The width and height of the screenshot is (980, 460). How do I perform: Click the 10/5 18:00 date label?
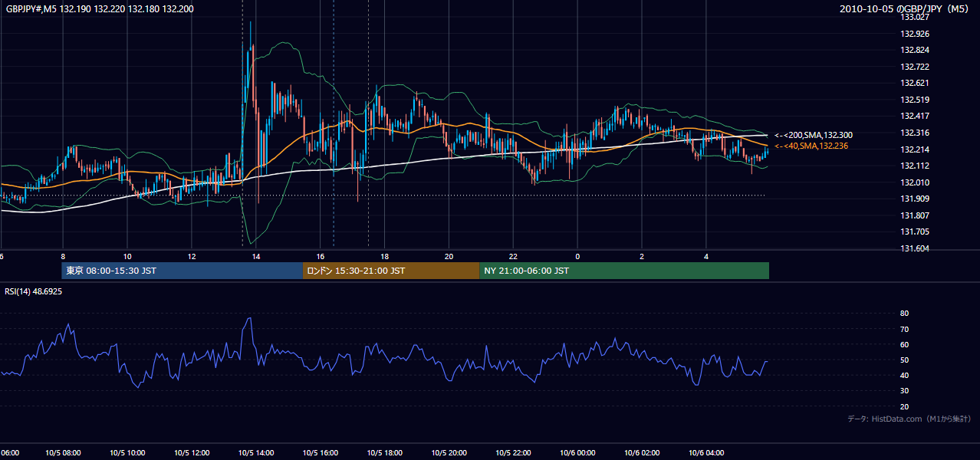click(384, 453)
